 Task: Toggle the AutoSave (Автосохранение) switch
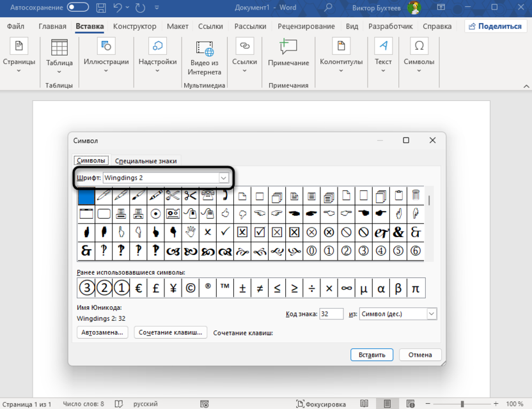pyautogui.click(x=78, y=7)
